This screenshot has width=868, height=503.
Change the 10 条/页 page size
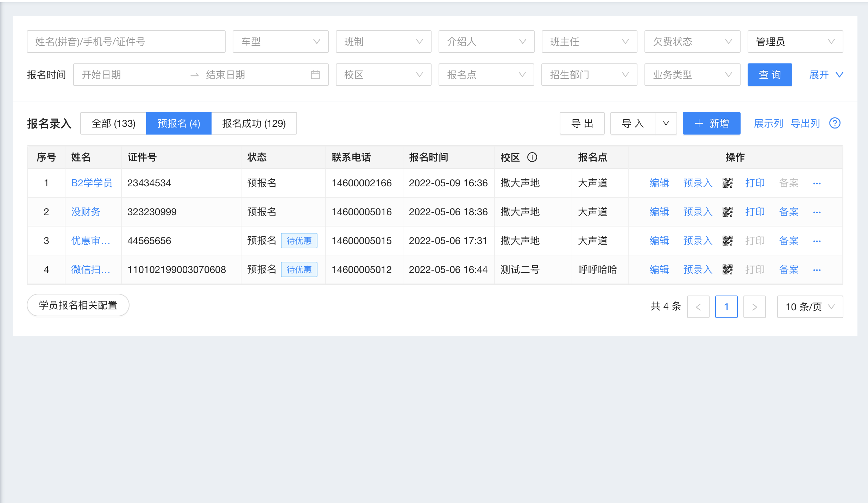pyautogui.click(x=810, y=307)
